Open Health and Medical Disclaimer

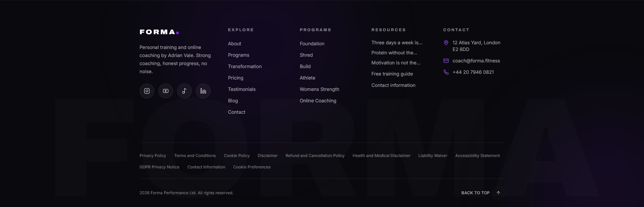click(381, 156)
